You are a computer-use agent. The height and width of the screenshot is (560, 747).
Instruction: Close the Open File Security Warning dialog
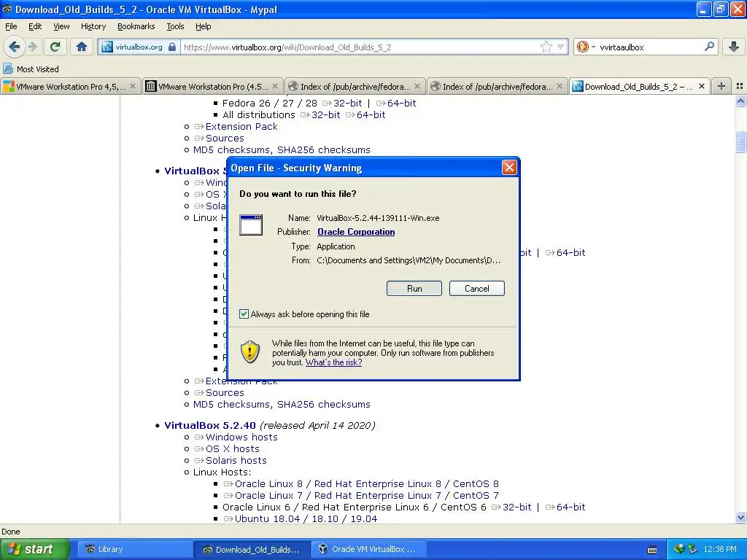pos(509,168)
